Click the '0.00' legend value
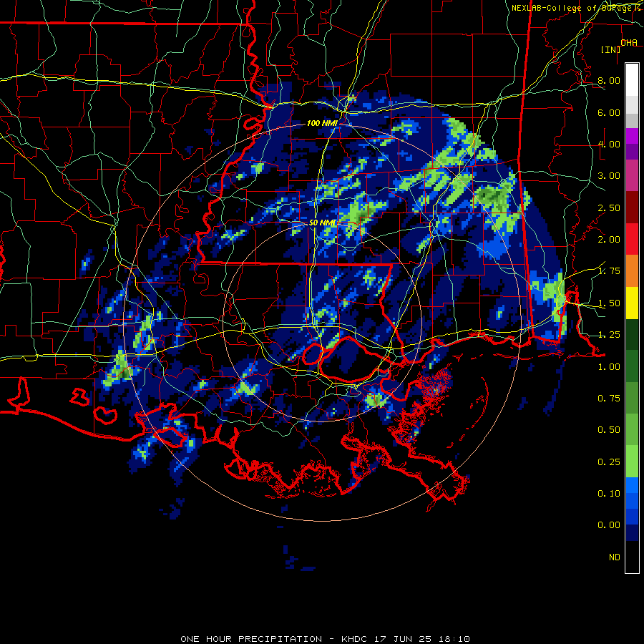 [609, 525]
